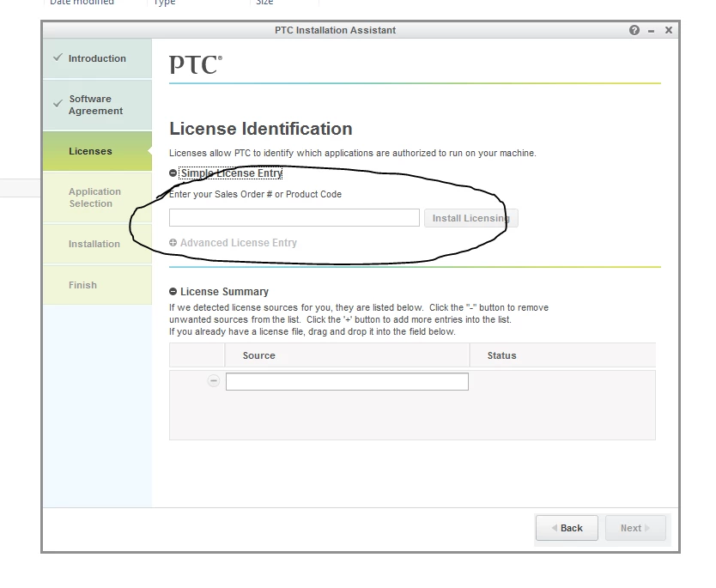Click the Install Licensing button
This screenshot has width=716, height=588.
click(470, 218)
